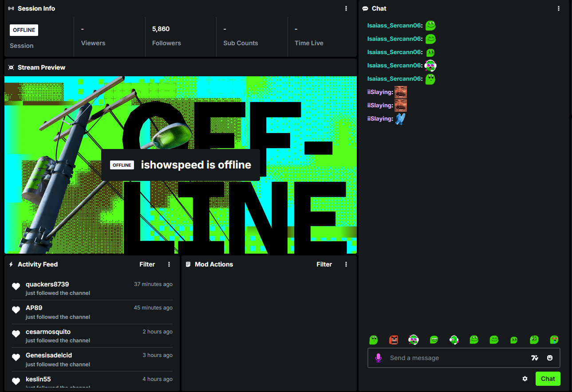The height and width of the screenshot is (392, 572).
Task: Open the Chat panel three-dot menu
Action: [x=559, y=8]
